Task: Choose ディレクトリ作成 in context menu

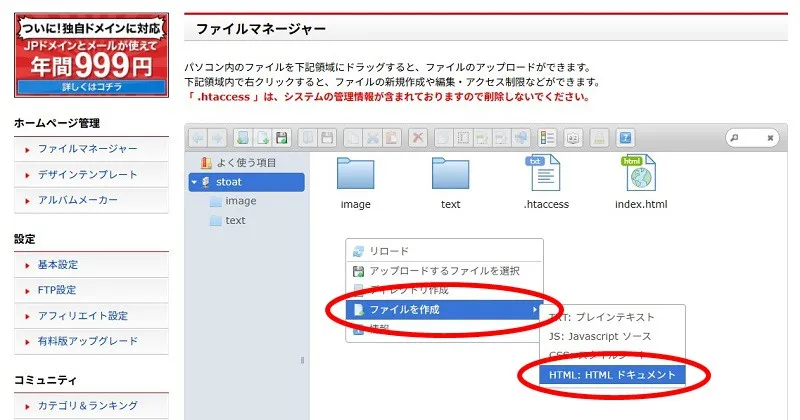Action: tap(444, 290)
